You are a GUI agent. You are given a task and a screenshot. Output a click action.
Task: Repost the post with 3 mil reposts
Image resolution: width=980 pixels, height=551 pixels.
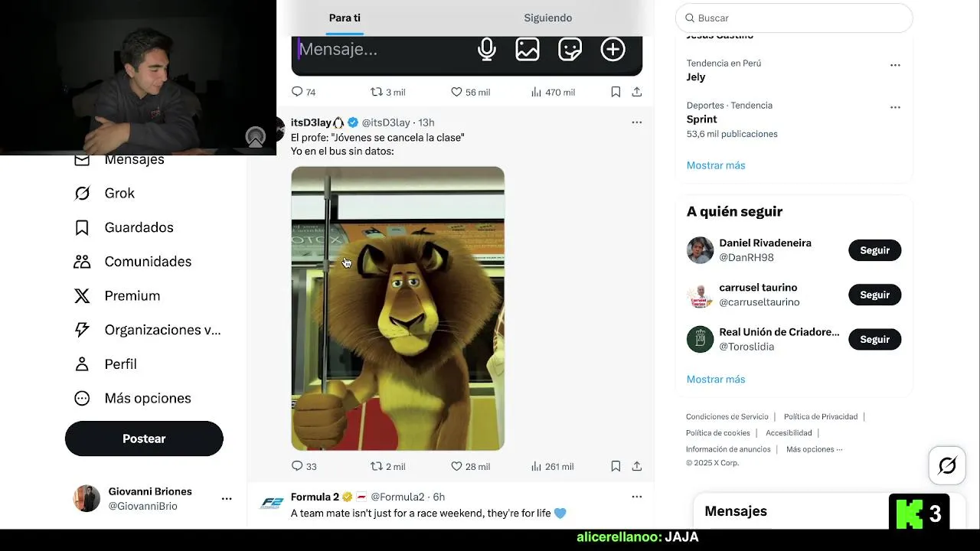click(388, 92)
